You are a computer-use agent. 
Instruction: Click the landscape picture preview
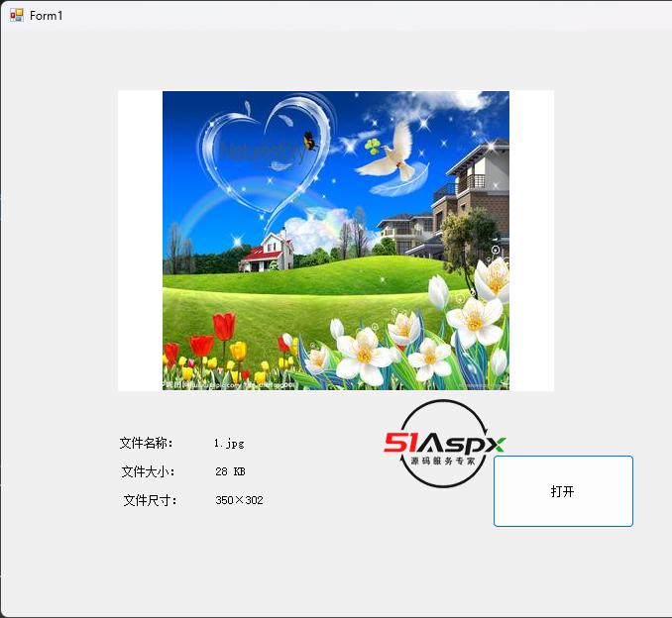[336, 241]
